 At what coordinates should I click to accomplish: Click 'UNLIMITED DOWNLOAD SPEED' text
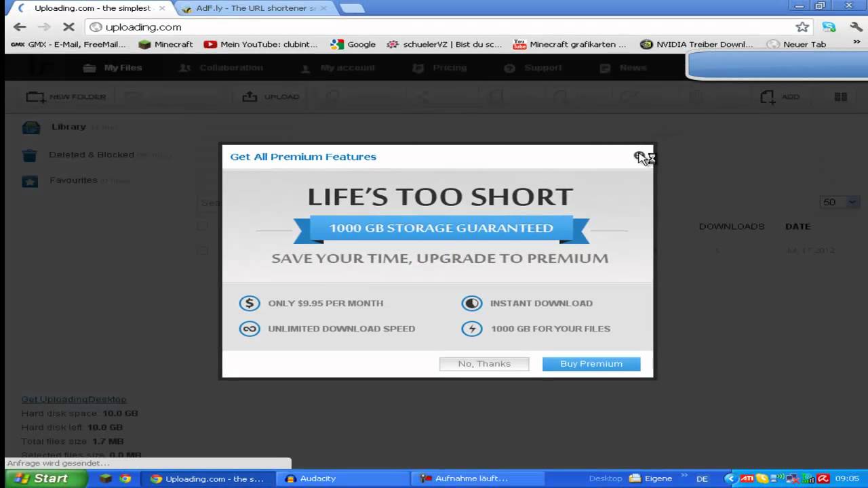342,329
